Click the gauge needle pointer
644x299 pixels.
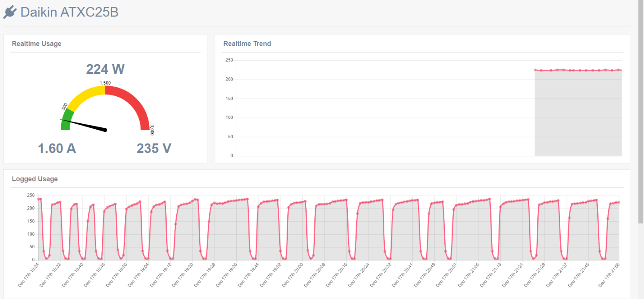pos(84,125)
